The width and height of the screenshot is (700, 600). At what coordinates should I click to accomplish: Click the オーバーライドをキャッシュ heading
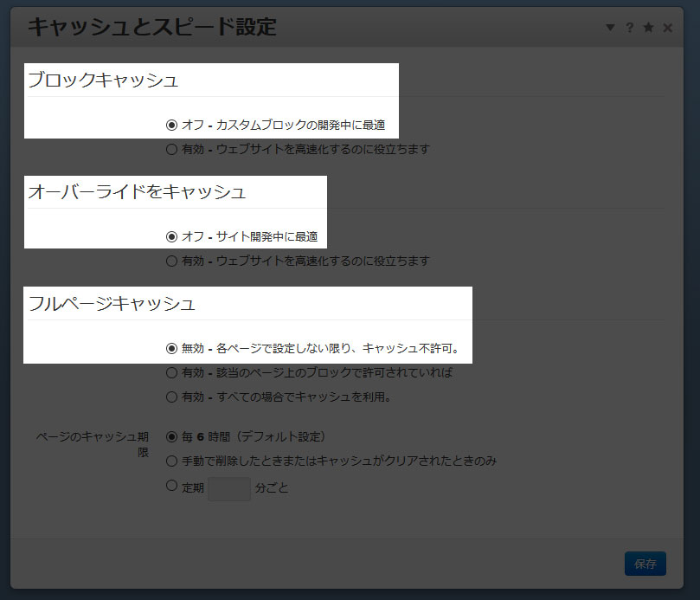pos(137,191)
